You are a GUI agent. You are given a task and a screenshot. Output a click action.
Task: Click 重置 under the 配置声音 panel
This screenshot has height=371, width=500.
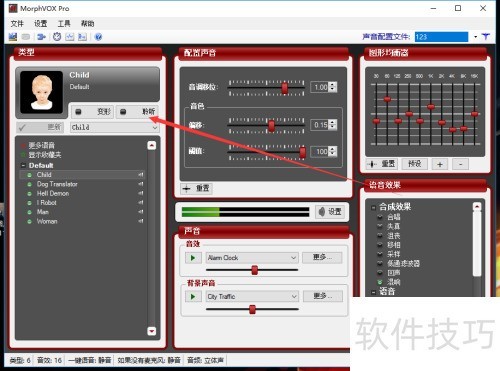click(196, 188)
